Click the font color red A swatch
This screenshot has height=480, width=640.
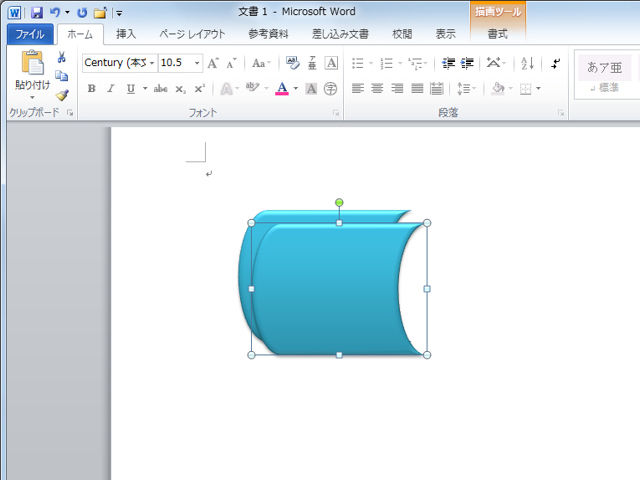(x=282, y=88)
